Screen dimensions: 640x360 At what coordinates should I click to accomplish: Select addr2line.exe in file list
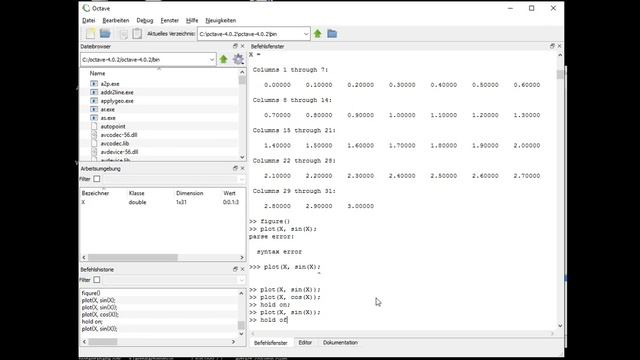[117, 92]
